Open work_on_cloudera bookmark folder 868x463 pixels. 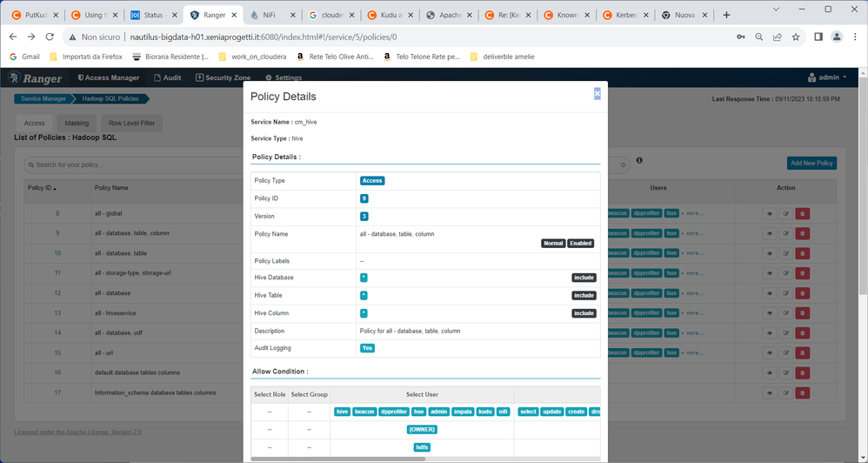coord(253,57)
